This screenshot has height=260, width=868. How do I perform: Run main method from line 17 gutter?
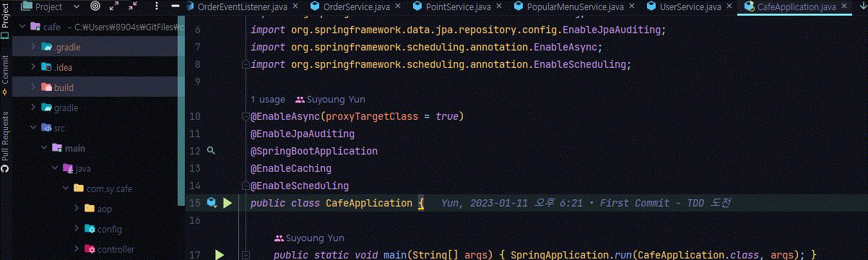pyautogui.click(x=220, y=255)
